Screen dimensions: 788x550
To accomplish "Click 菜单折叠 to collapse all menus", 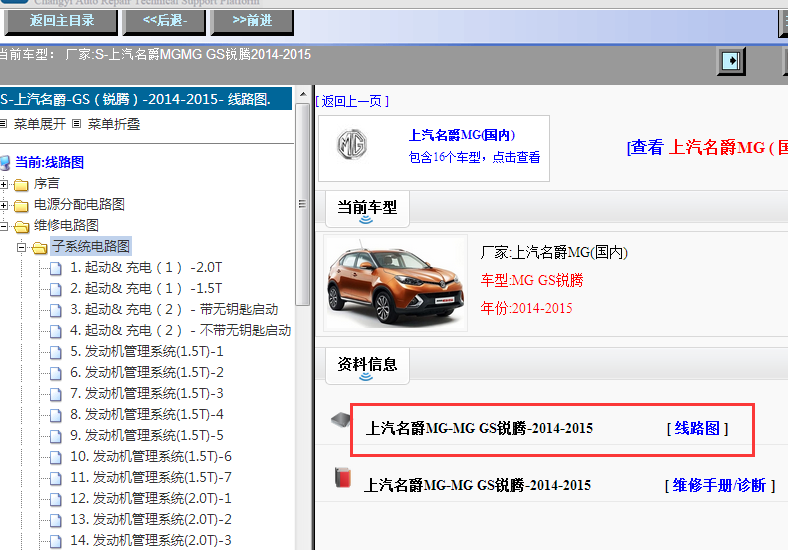I will 114,124.
